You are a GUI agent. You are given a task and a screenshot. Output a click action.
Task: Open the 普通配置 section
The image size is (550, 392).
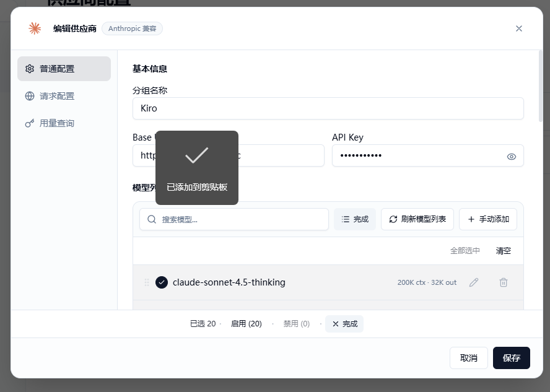64,69
